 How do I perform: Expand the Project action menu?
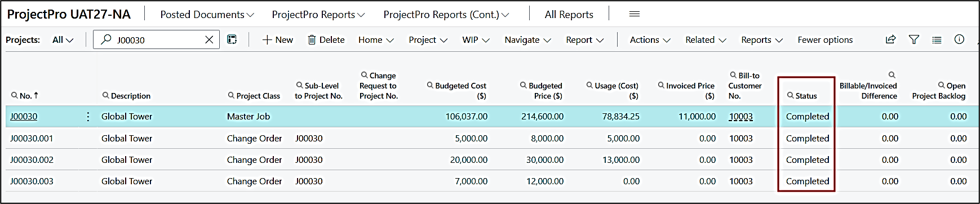[x=428, y=39]
